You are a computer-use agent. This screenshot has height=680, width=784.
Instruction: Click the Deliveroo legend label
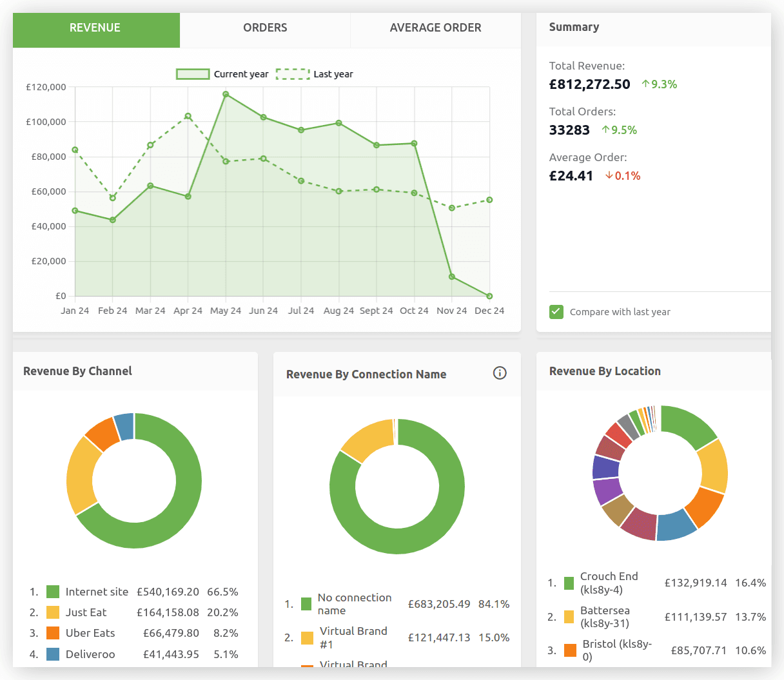pyautogui.click(x=90, y=654)
